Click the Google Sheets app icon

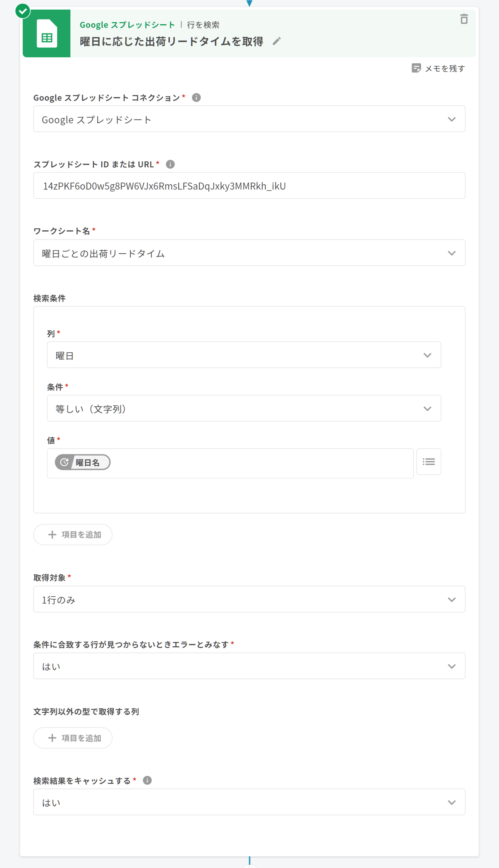(x=47, y=34)
